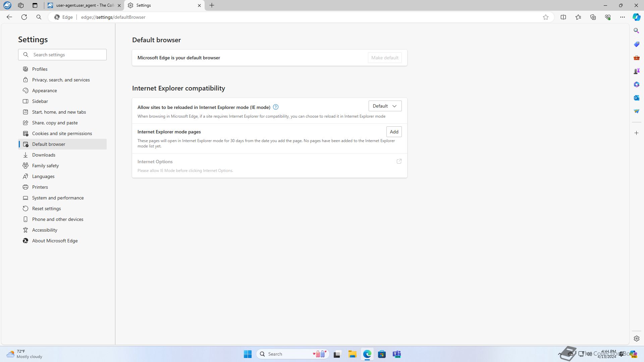Click sidebar plus to customize

[x=636, y=133]
